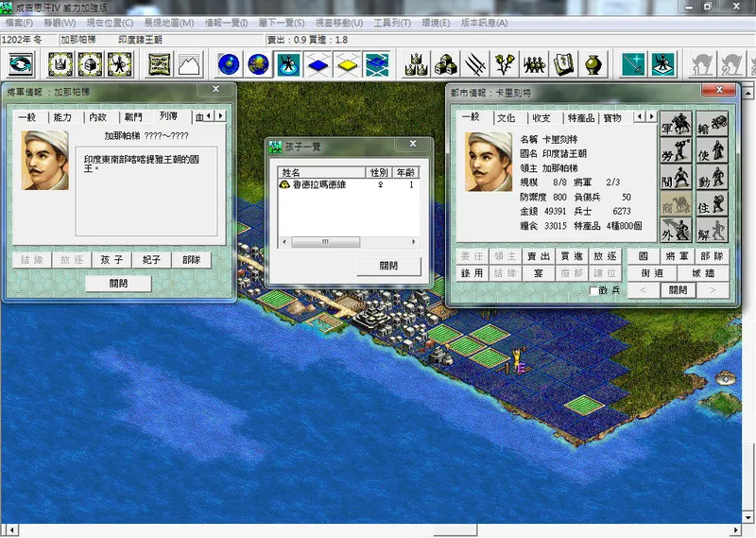756x538 pixels.
Task: Click the 解 dismiss command icon
Action: (x=713, y=230)
